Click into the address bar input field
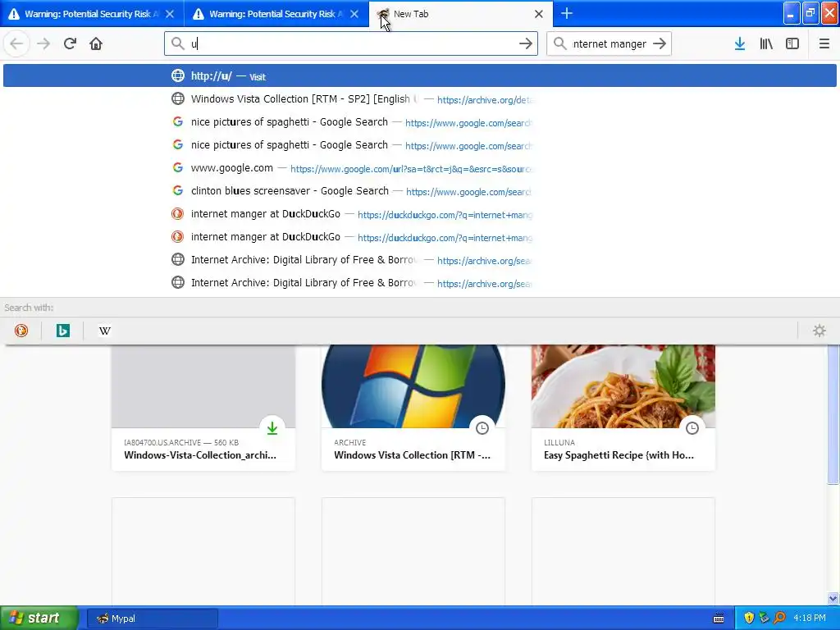This screenshot has width=840, height=630. click(351, 43)
